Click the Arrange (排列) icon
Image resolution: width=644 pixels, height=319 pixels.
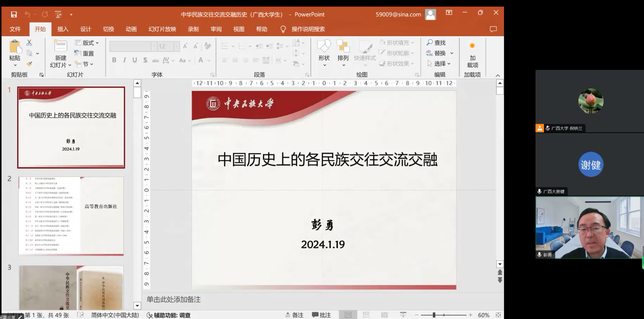click(343, 47)
